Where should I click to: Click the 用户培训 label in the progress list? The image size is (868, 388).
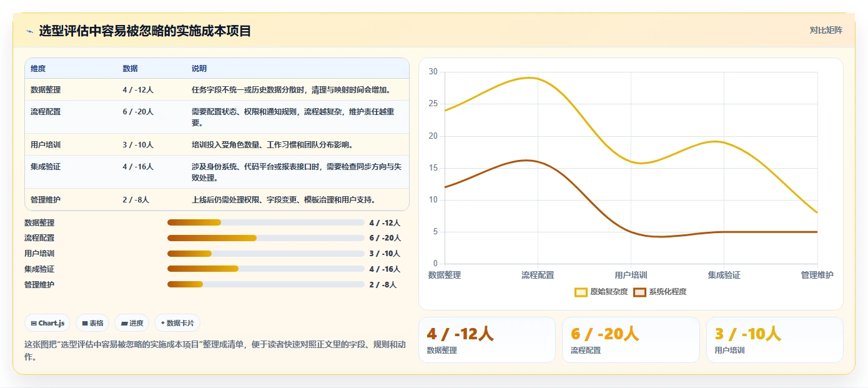click(x=39, y=254)
